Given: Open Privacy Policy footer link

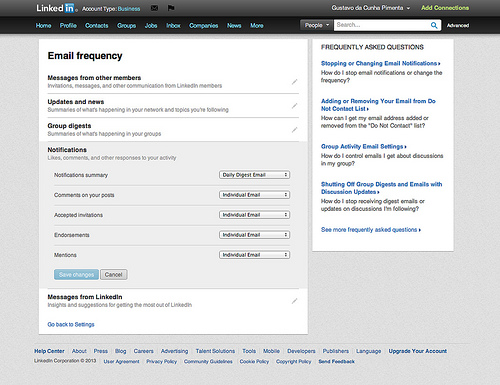Looking at the screenshot, I should (x=162, y=361).
